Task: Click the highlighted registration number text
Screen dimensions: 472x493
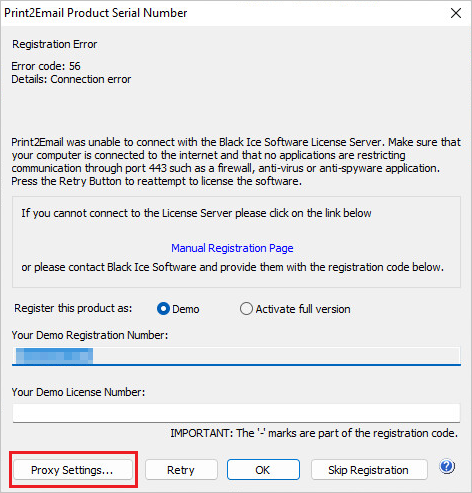Action: click(x=54, y=356)
